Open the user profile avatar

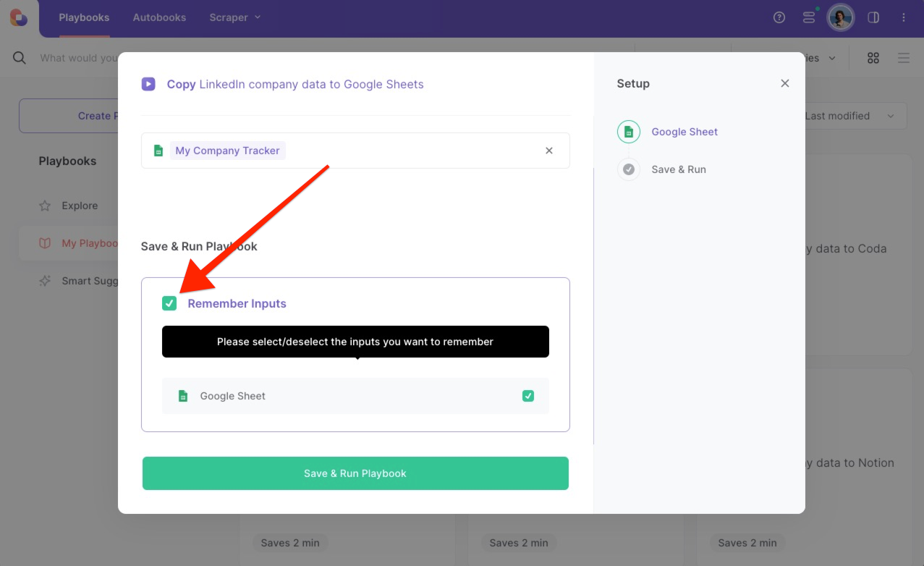tap(841, 17)
